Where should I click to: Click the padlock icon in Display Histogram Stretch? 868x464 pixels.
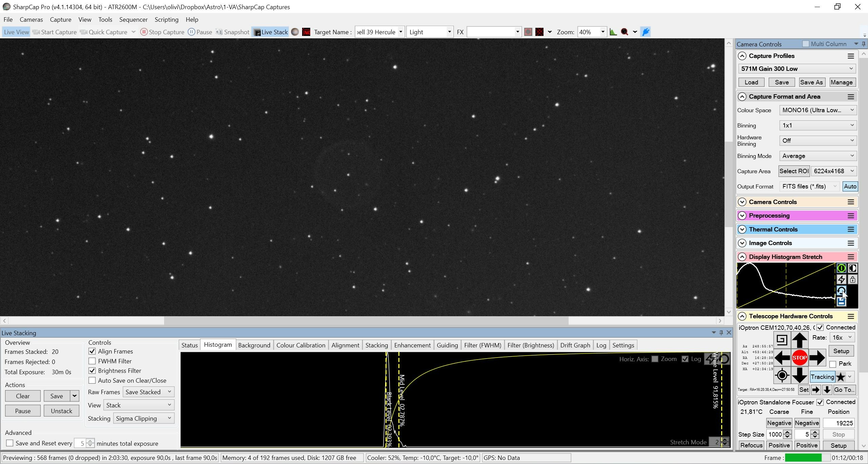(852, 279)
